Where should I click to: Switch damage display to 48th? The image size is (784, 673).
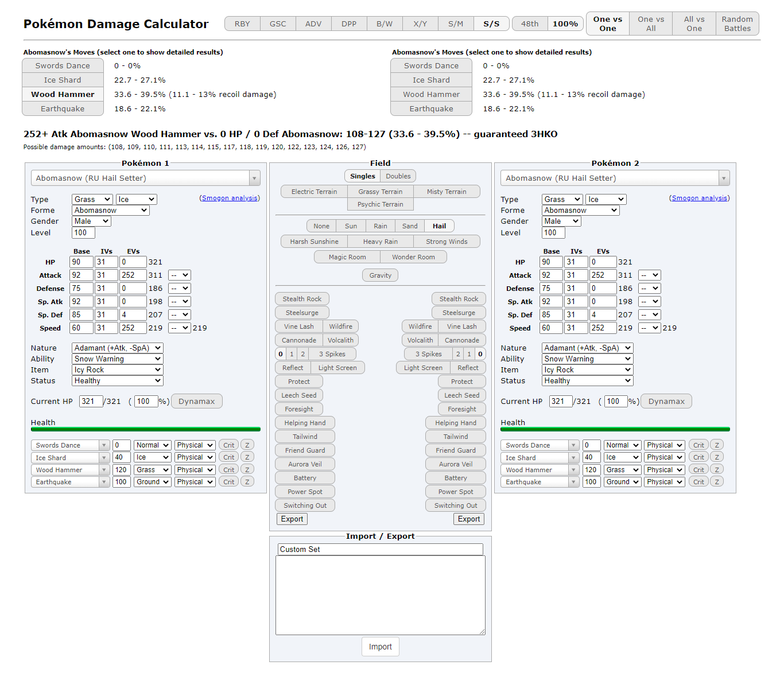[529, 24]
